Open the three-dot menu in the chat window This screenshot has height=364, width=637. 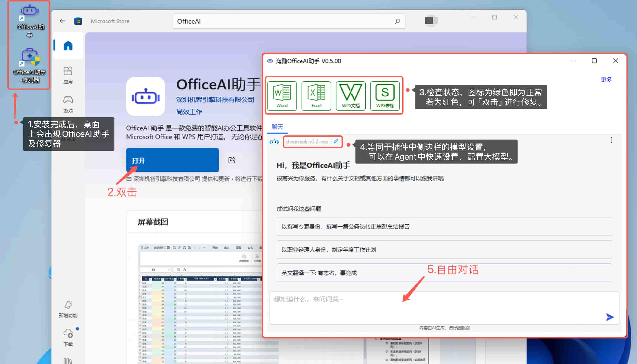tap(611, 140)
